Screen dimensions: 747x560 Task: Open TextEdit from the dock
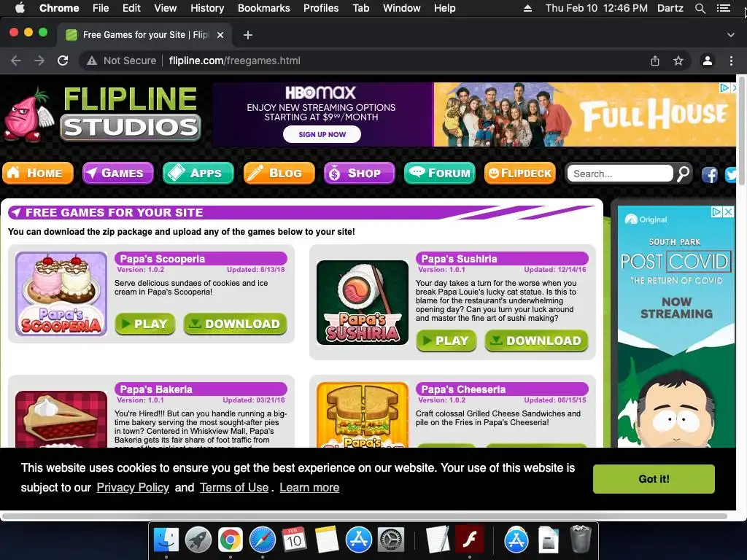click(x=438, y=540)
